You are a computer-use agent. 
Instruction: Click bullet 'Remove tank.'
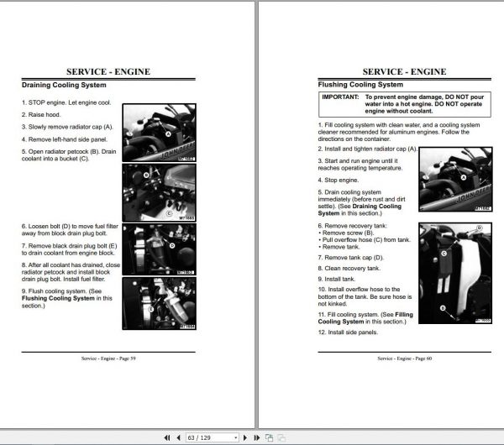(x=339, y=247)
